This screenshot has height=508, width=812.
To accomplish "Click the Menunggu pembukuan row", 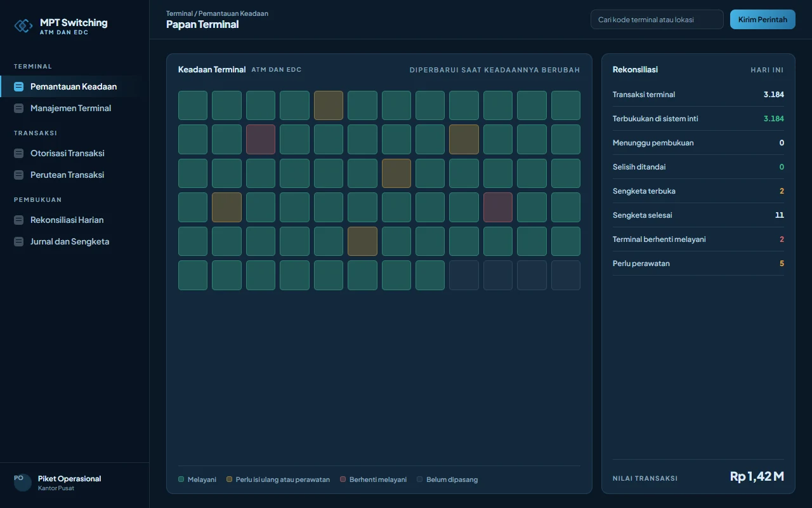I will point(698,143).
